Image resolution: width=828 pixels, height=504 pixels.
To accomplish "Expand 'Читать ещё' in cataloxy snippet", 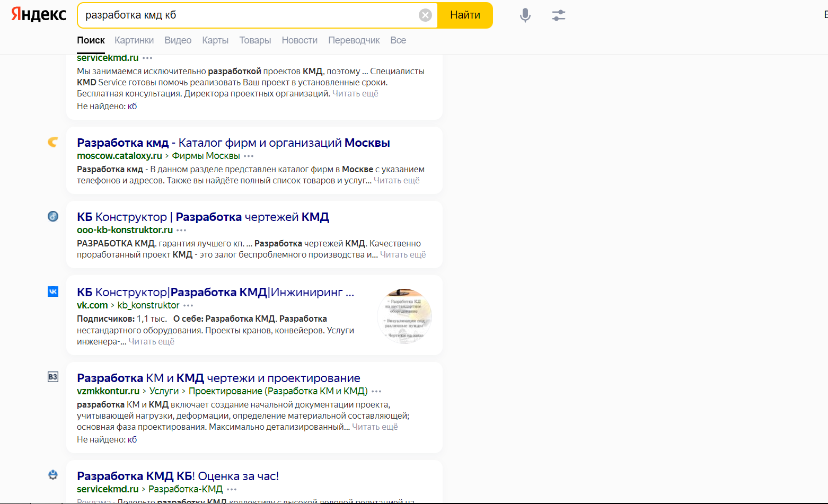I will point(397,181).
